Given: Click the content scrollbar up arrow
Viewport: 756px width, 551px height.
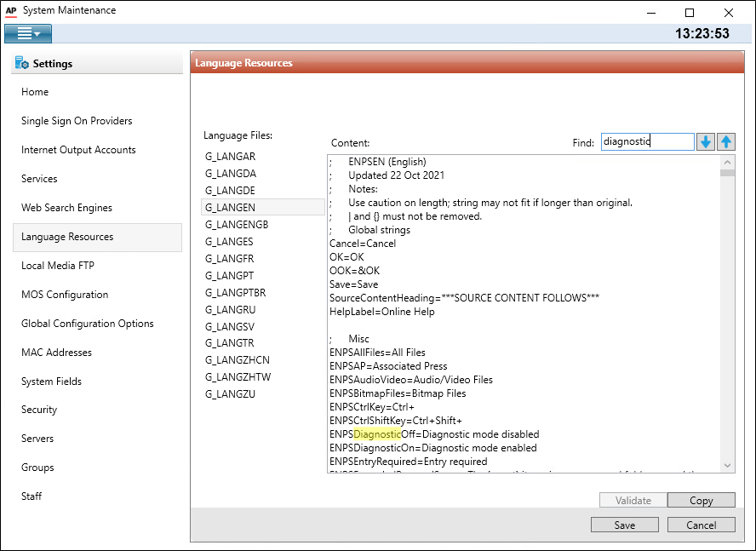Looking at the screenshot, I should 728,162.
